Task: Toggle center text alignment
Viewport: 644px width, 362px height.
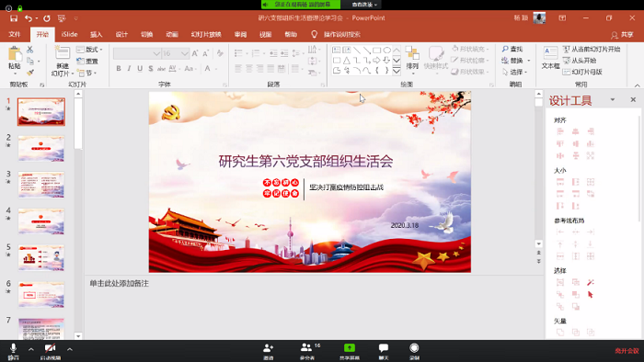Action: pyautogui.click(x=249, y=69)
